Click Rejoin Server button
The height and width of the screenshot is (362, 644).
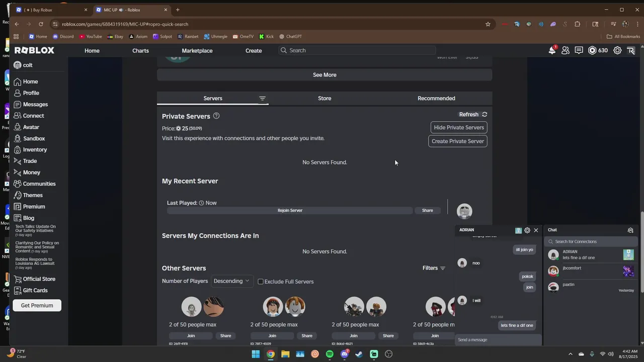[x=290, y=211]
